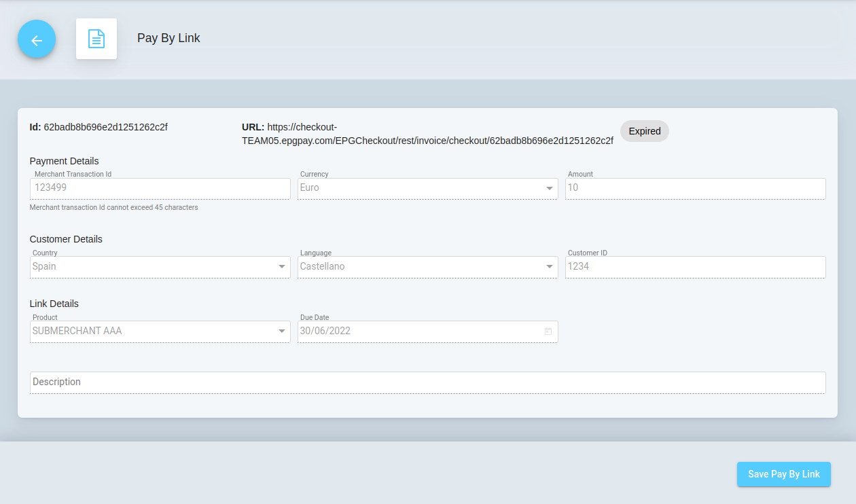Click inside the Description text box

point(427,382)
